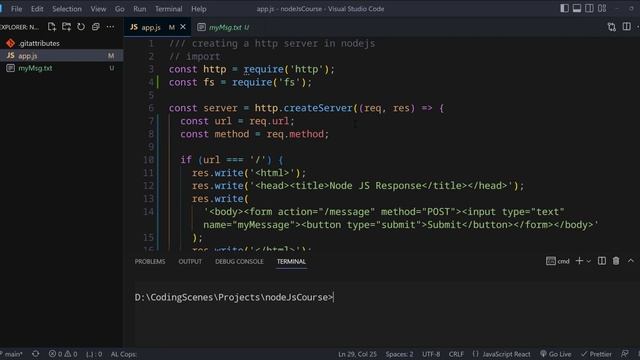Split the terminal pane

click(x=602, y=261)
